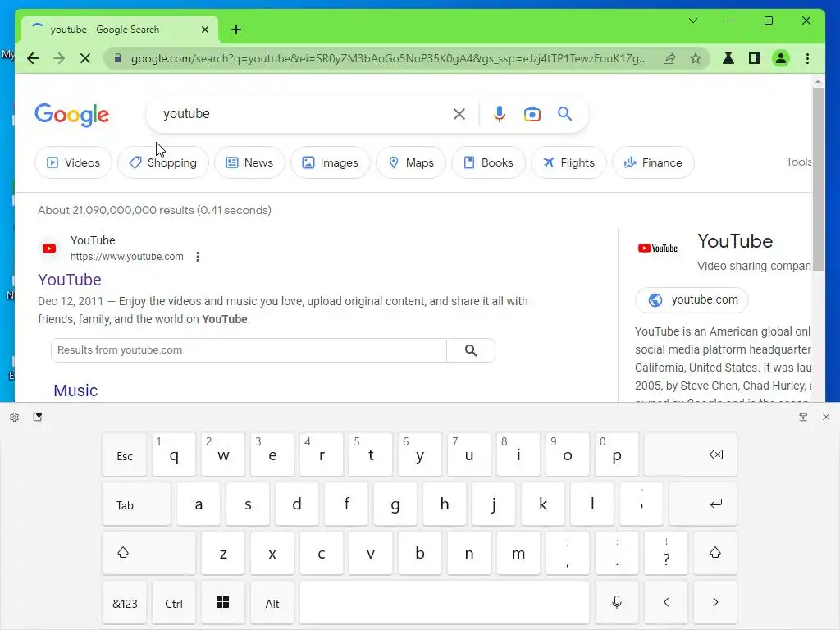
Task: Bookmark this page with the star
Action: point(696,58)
